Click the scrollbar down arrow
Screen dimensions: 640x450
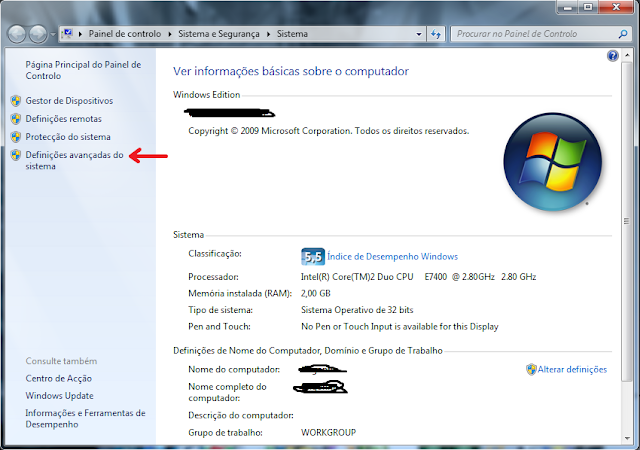(627, 439)
